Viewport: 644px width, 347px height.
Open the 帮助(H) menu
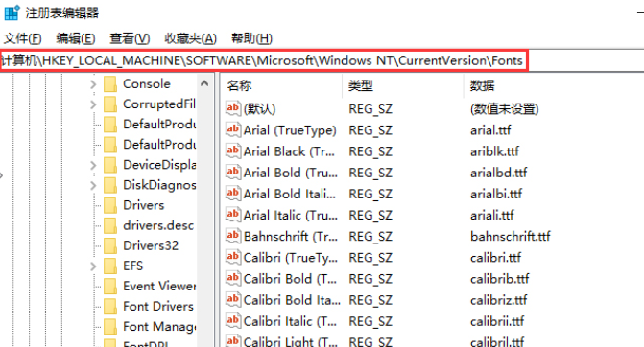251,38
